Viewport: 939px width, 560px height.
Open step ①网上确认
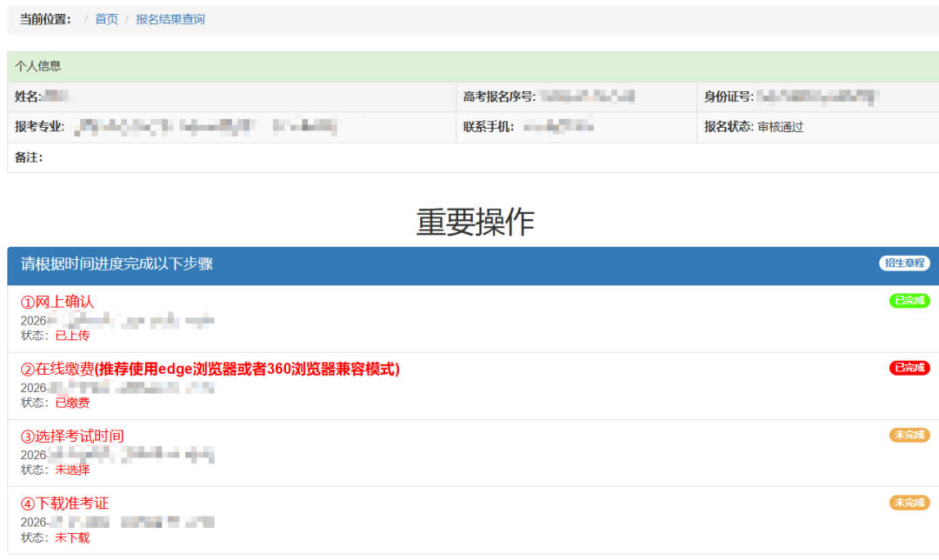[57, 302]
